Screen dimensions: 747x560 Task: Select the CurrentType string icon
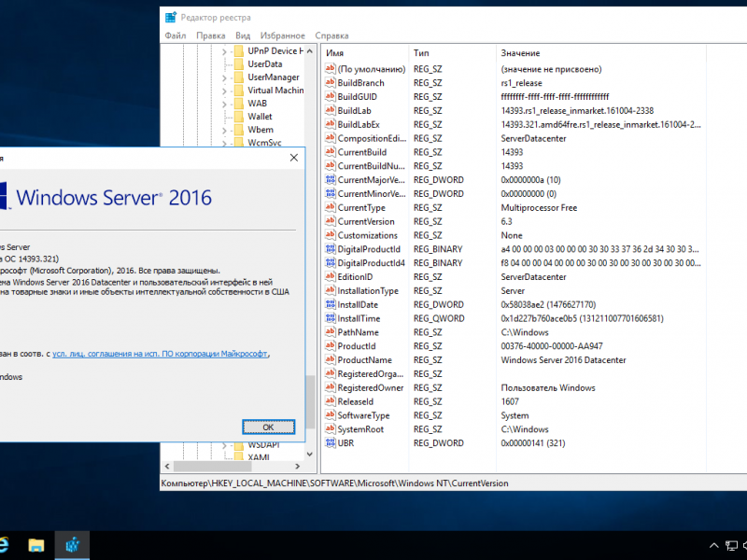(331, 207)
